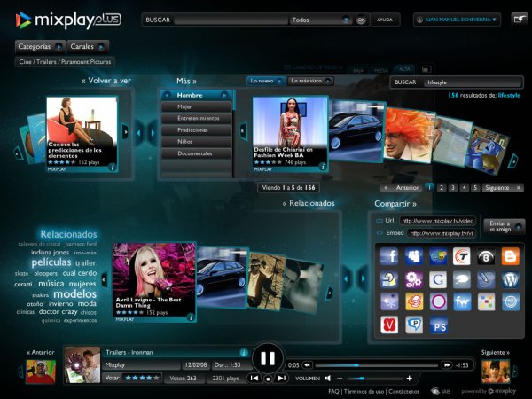Share via the MySpace icon
Screen dimensions: 532x399
413,256
